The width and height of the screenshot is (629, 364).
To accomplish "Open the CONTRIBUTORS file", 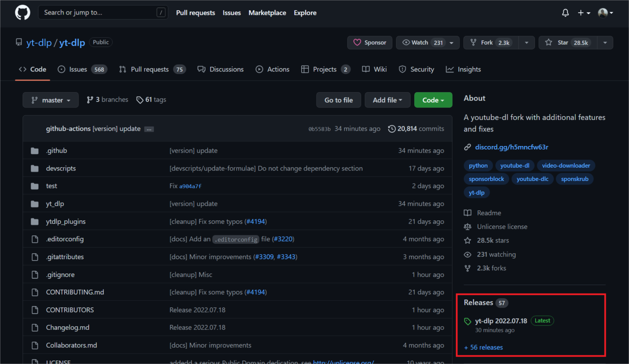I will pos(70,310).
